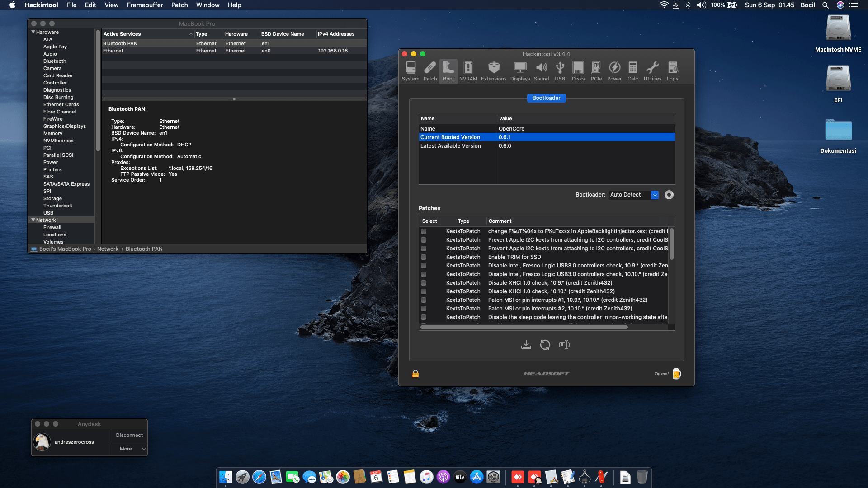
Task: Select the Latest Available Version row
Action: pos(547,146)
